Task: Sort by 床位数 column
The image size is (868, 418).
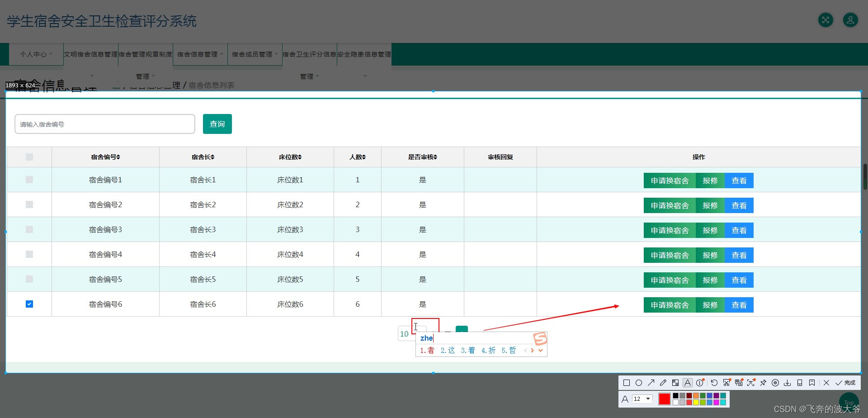Action: (x=290, y=157)
